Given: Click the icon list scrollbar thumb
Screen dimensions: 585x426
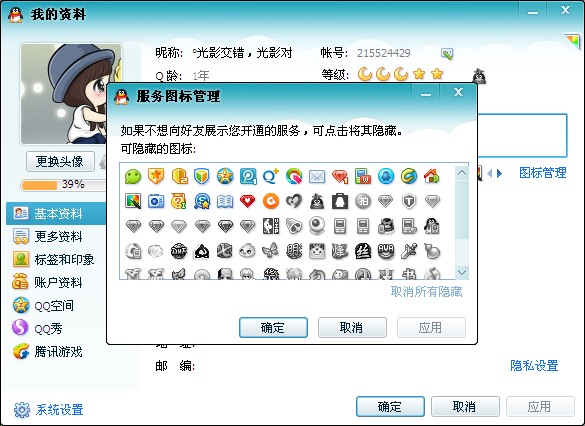Looking at the screenshot, I should tap(462, 209).
